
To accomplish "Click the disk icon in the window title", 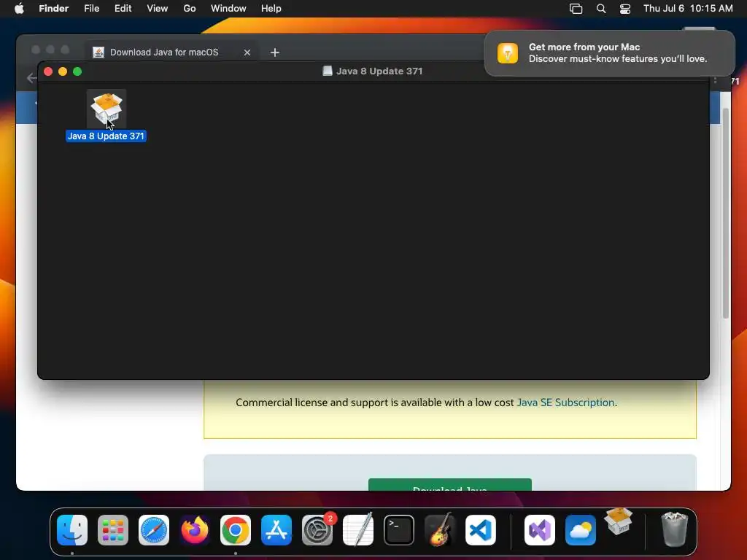I will [328, 71].
